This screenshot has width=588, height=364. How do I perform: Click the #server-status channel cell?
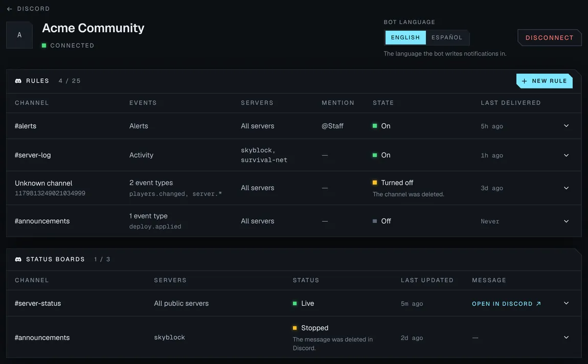click(38, 303)
